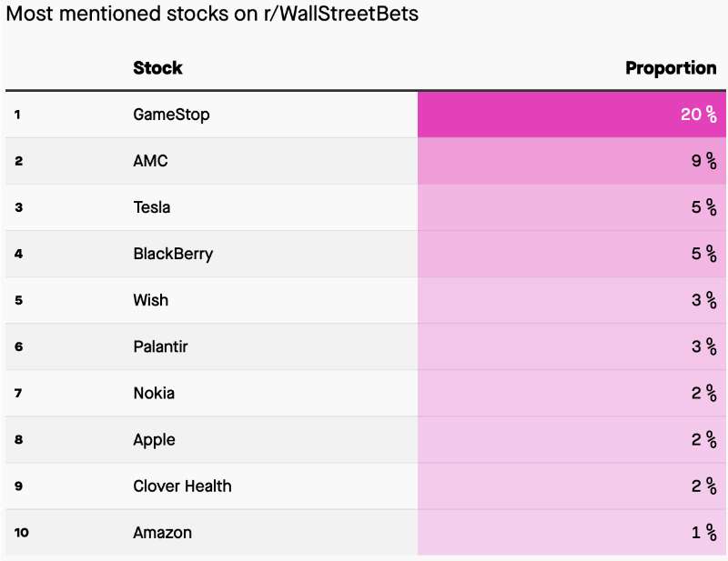Click the rank number 1
Viewport: 728px width, 561px height.
point(17,115)
